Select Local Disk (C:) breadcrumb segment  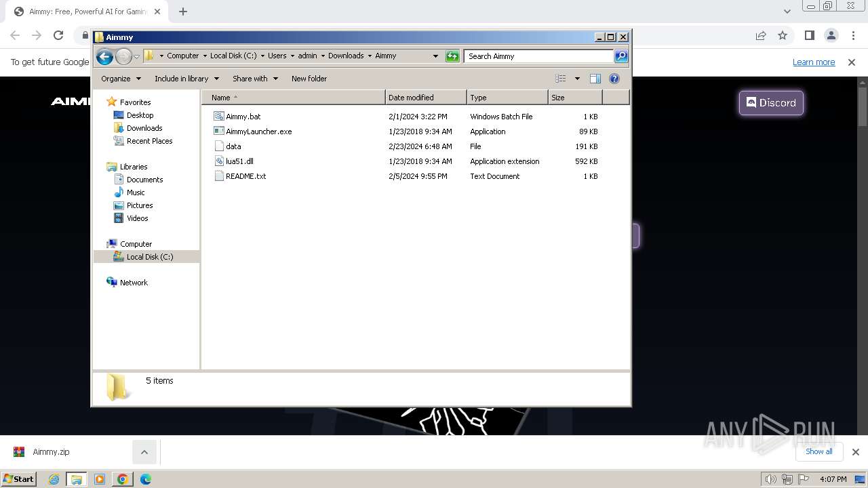pos(233,56)
